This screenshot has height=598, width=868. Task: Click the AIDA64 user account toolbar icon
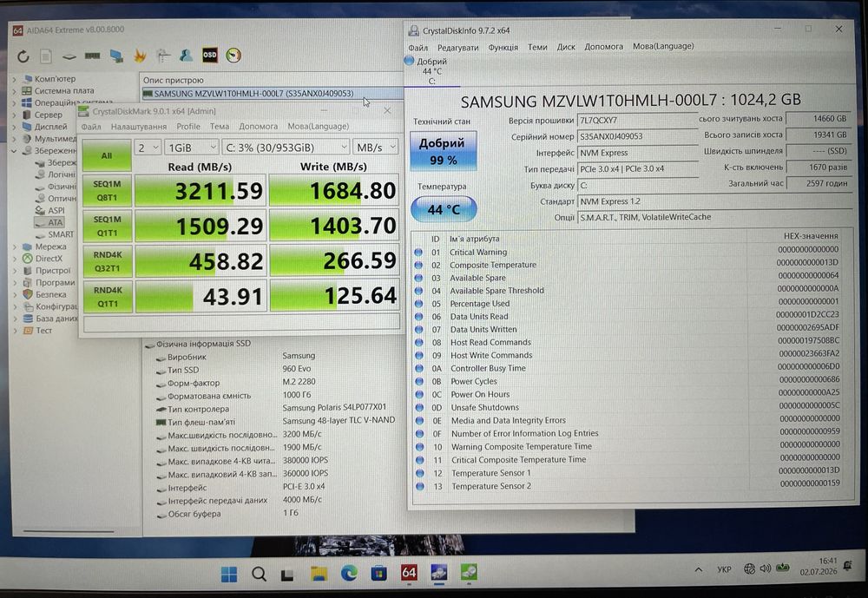point(186,56)
